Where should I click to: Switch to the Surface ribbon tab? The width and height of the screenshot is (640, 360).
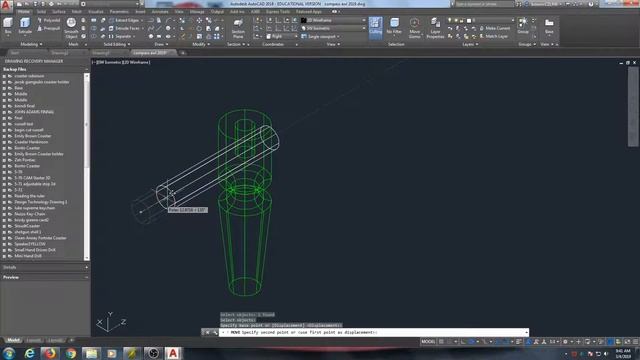tap(59, 12)
